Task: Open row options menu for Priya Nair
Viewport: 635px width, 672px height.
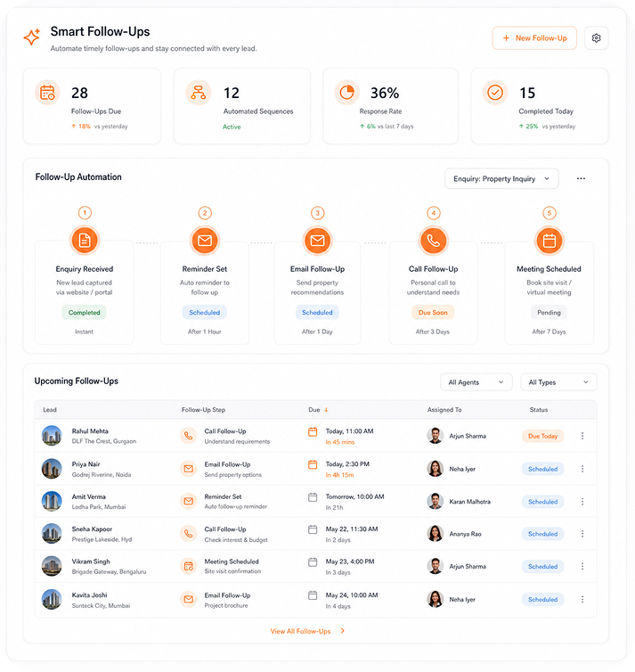Action: 582,469
